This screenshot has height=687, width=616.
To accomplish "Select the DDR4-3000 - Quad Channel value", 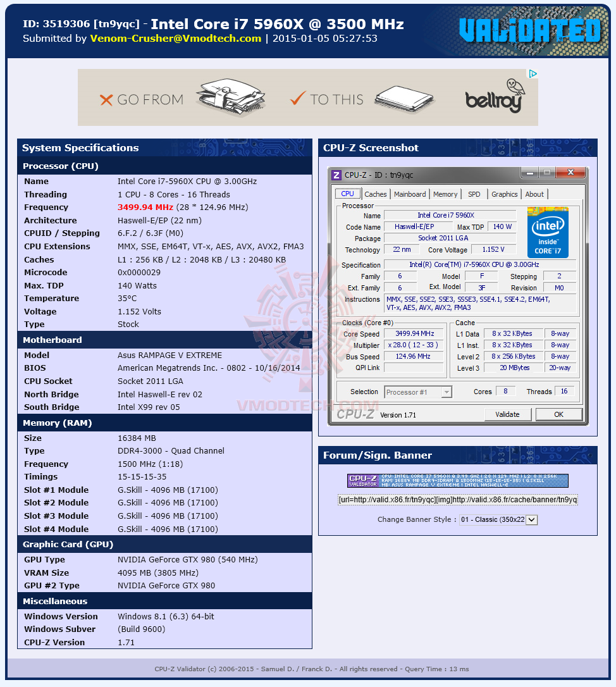I will coord(171,451).
